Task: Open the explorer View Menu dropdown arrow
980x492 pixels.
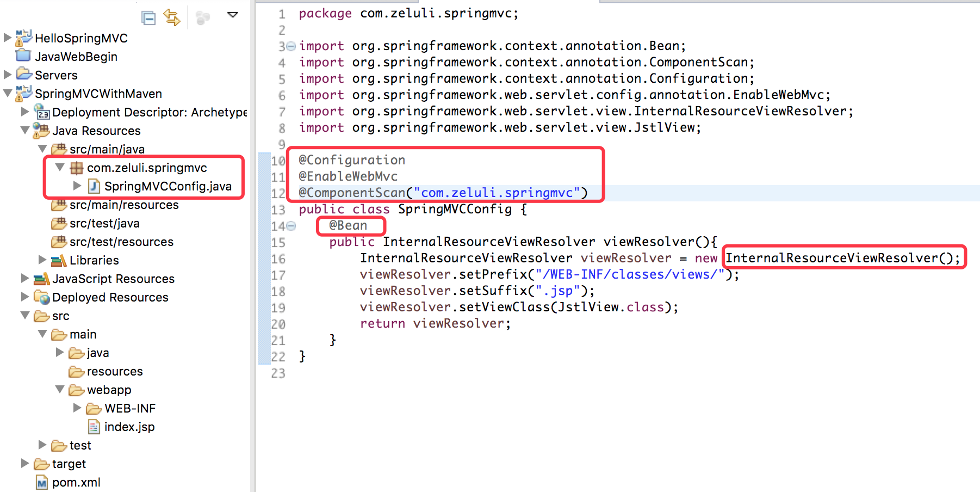Action: tap(233, 15)
